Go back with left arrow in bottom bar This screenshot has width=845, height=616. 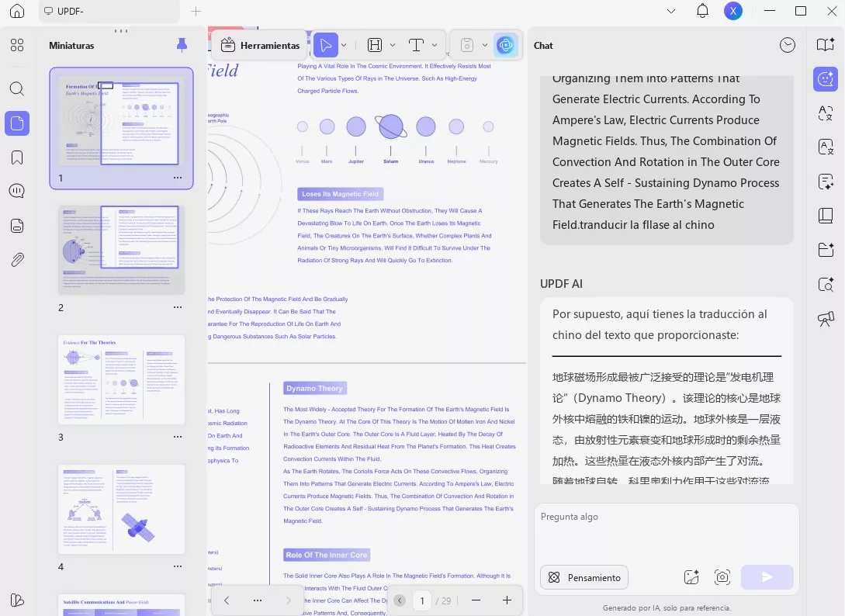(x=227, y=600)
